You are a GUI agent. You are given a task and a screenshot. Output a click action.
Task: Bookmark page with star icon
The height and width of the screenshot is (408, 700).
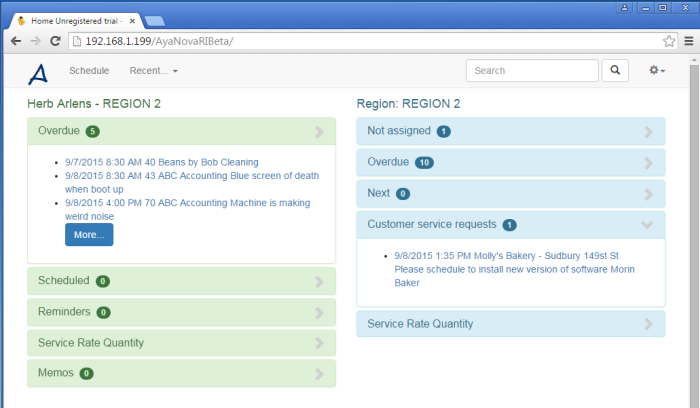coord(669,41)
